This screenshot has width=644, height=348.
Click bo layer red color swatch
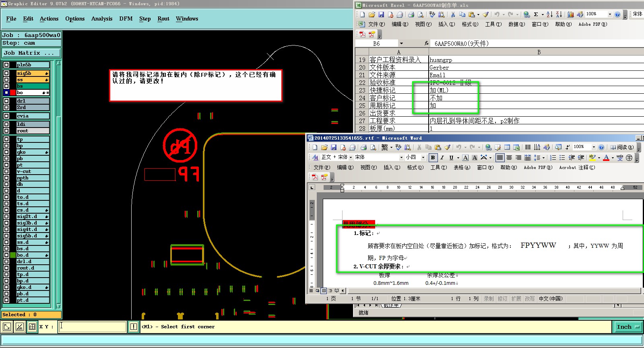tap(13, 93)
